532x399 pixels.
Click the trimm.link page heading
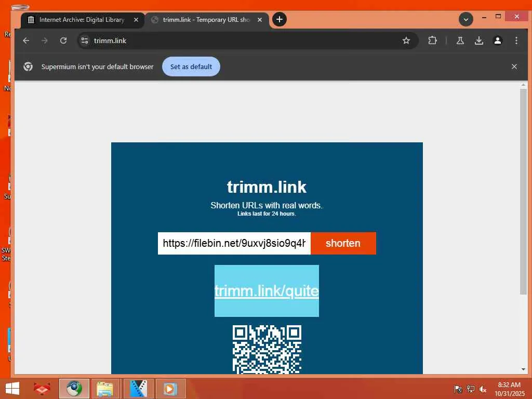tap(267, 187)
